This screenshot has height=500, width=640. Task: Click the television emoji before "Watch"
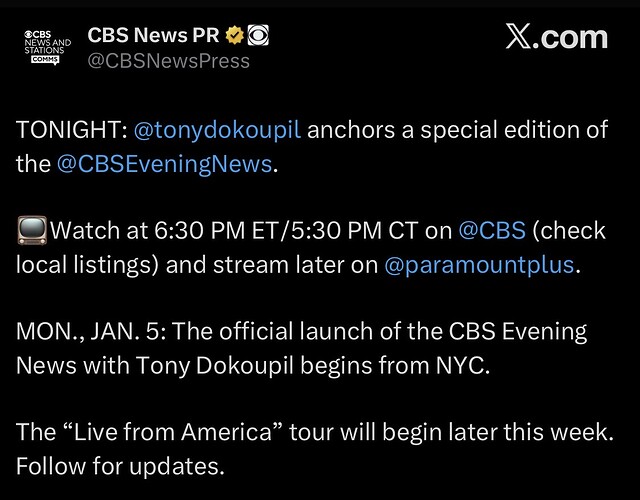click(x=31, y=232)
